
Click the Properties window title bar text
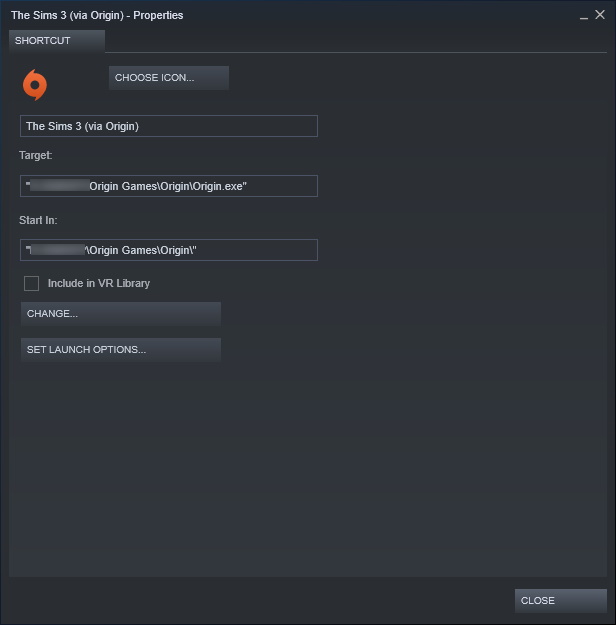point(97,16)
